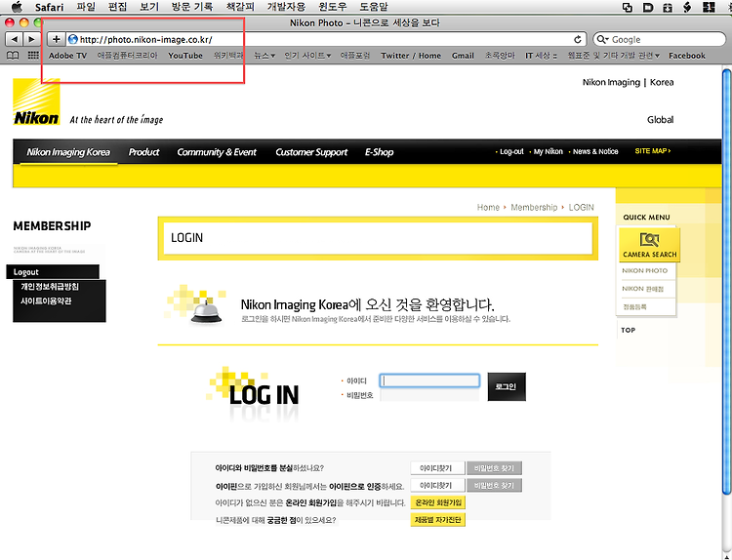Open the 방문 기록 menu

[192, 7]
